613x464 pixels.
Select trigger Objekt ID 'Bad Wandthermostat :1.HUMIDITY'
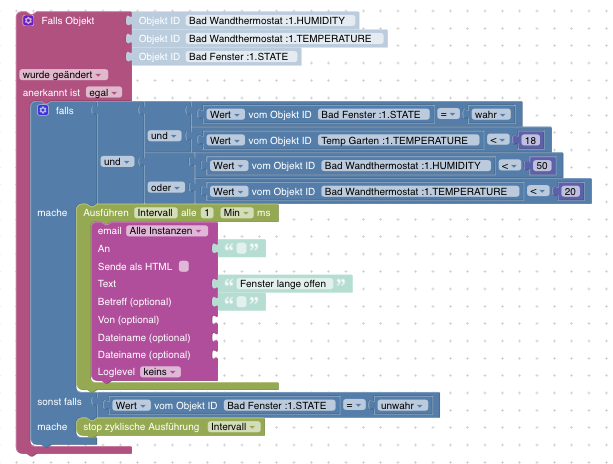point(270,20)
